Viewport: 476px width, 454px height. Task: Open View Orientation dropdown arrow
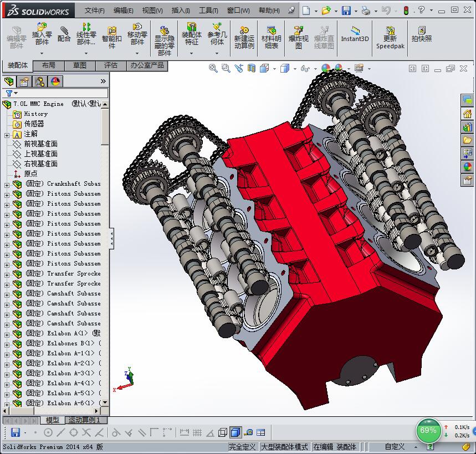pos(274,69)
